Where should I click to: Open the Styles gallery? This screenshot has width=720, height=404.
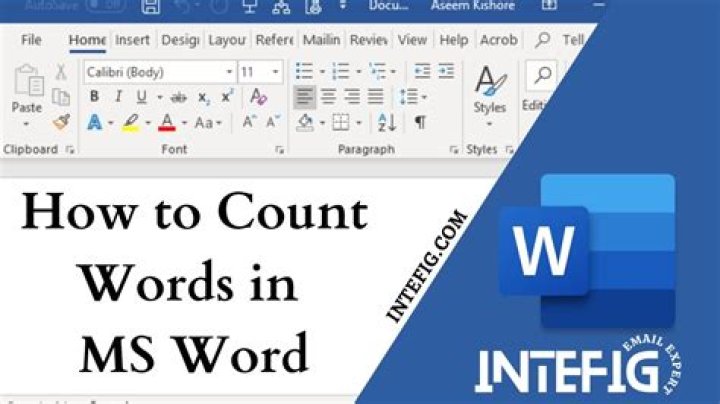490,96
